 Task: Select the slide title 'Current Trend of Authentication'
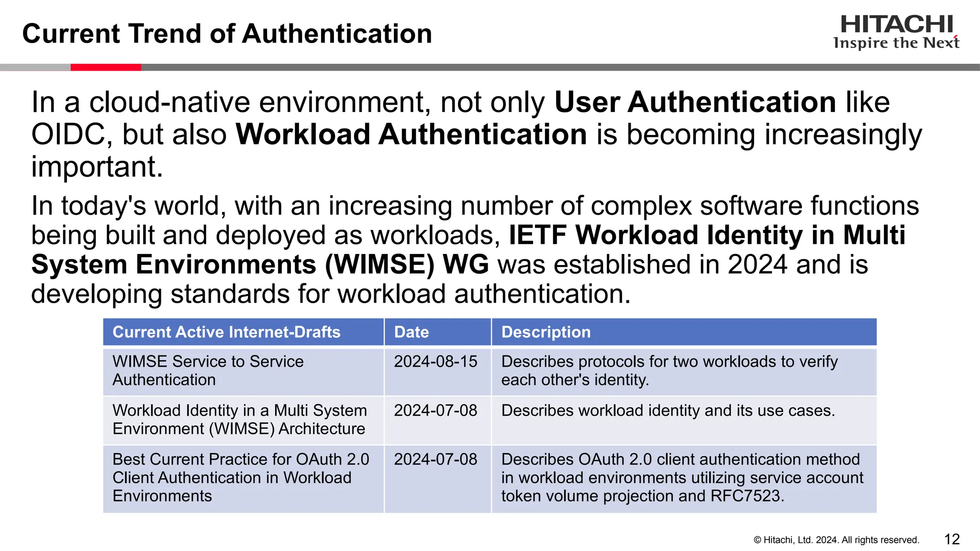click(227, 34)
